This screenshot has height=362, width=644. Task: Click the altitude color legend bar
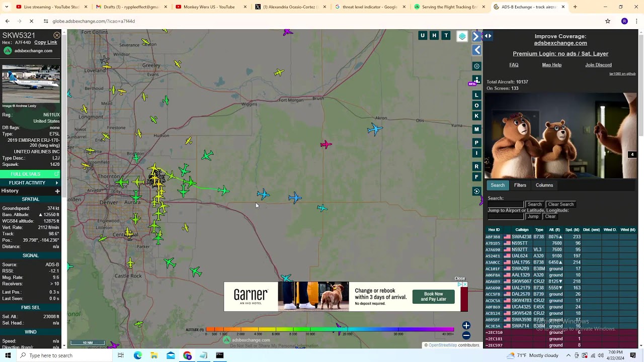tap(330, 330)
